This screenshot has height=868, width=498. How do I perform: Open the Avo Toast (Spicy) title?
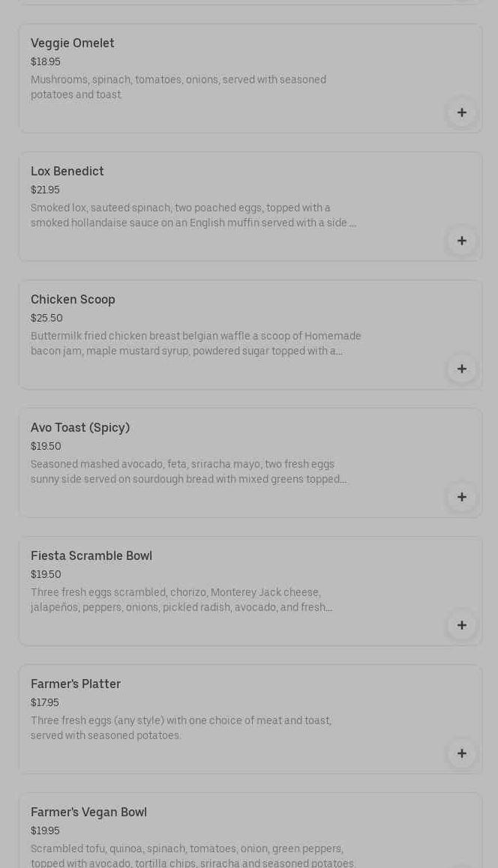point(80,428)
